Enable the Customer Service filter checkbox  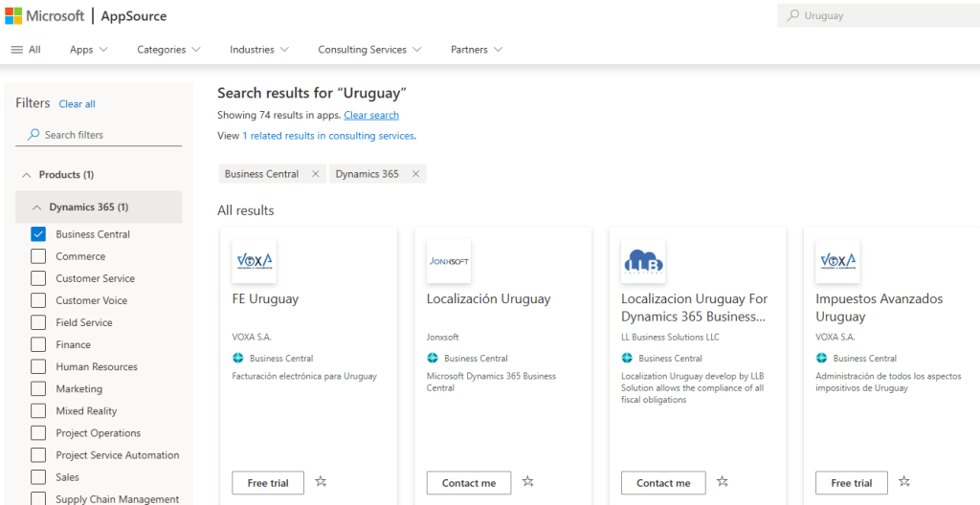click(x=38, y=278)
